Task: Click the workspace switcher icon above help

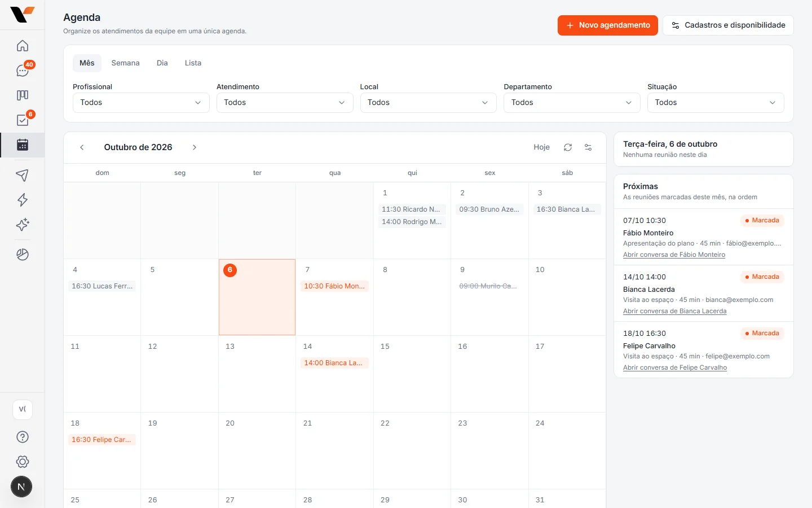Action: [23, 409]
